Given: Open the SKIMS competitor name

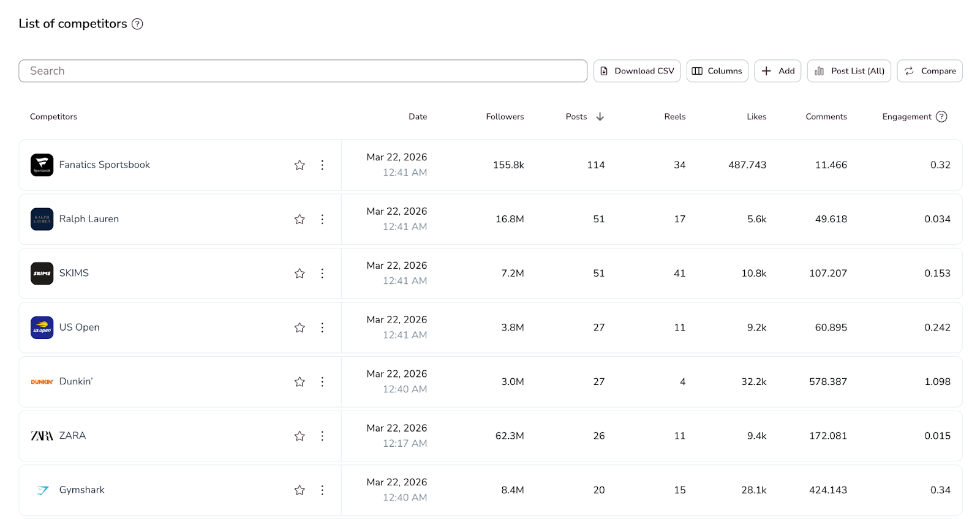Looking at the screenshot, I should (x=74, y=273).
